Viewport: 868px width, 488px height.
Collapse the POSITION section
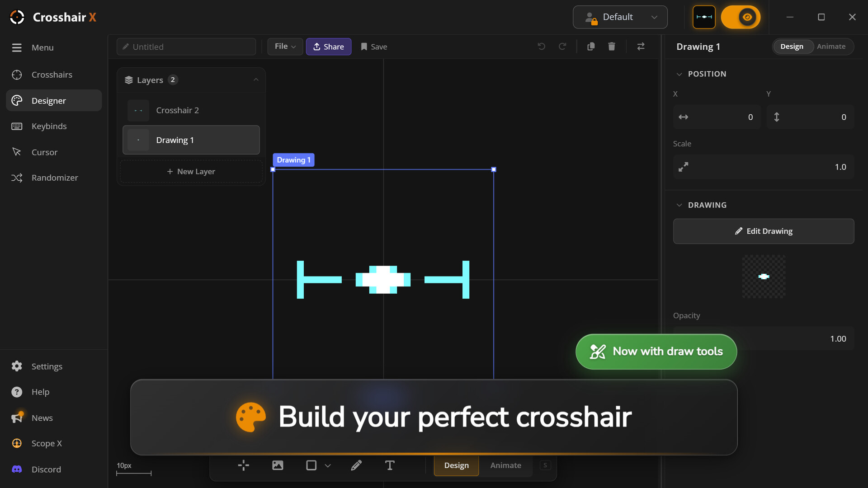pos(679,74)
